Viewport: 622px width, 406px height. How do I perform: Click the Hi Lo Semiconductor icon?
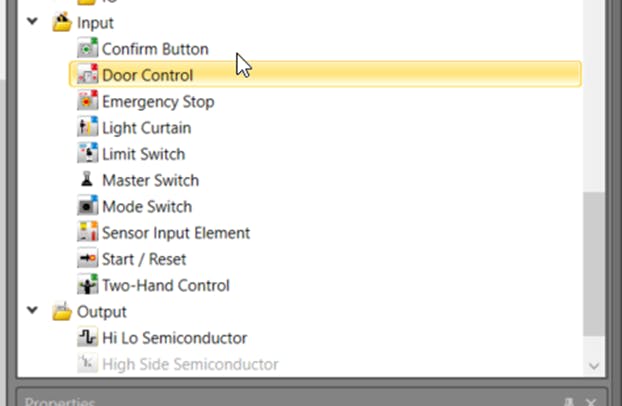[x=87, y=338]
